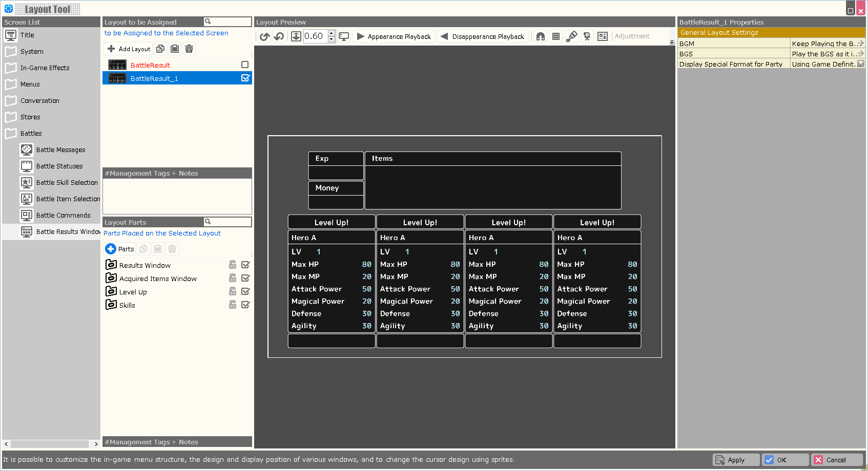Image resolution: width=868 pixels, height=471 pixels.
Task: Click the undo arrow in preview toolbar
Action: [264, 36]
